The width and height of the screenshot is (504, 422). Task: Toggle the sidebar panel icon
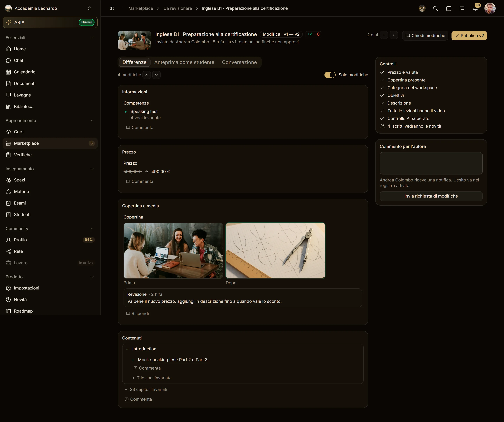click(112, 8)
